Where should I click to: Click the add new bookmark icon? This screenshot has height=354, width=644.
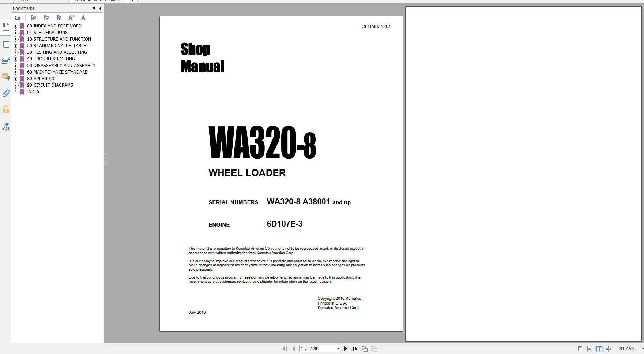coord(46,17)
